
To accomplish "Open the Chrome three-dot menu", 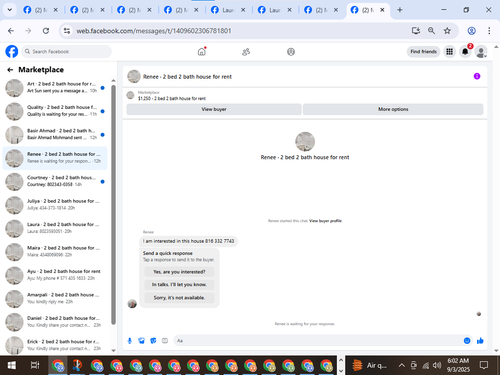I will 489,31.
